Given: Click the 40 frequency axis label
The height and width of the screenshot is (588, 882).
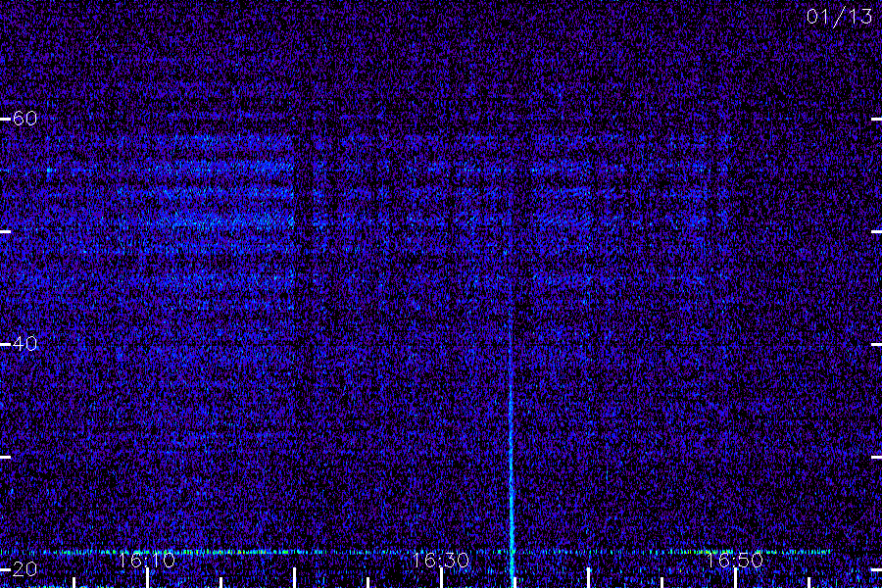Looking at the screenshot, I should (x=24, y=343).
